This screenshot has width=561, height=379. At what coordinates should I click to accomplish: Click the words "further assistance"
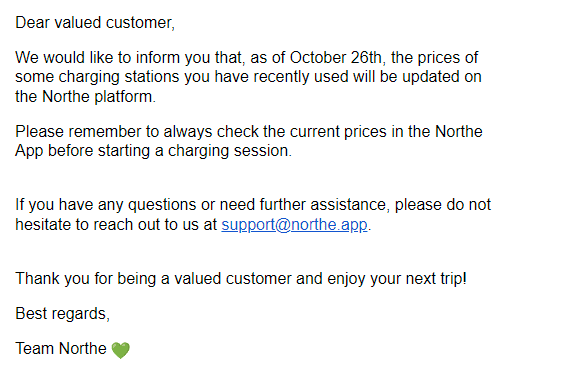323,205
